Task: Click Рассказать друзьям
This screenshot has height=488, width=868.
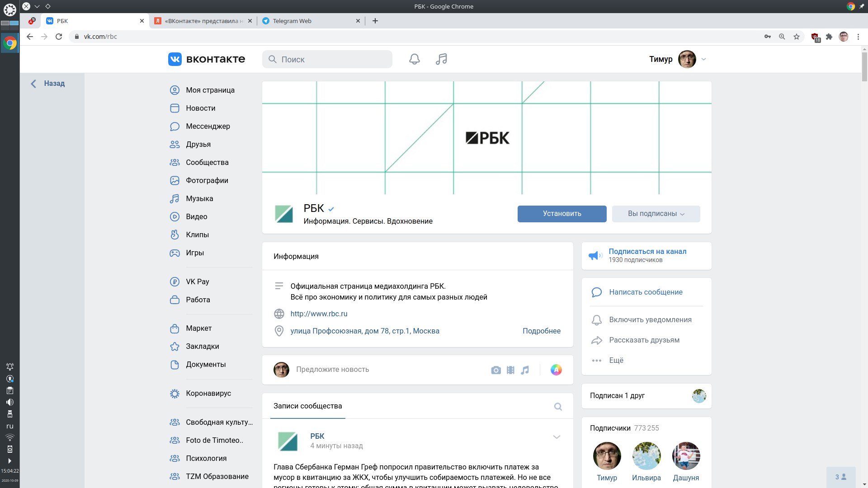Action: (x=644, y=340)
